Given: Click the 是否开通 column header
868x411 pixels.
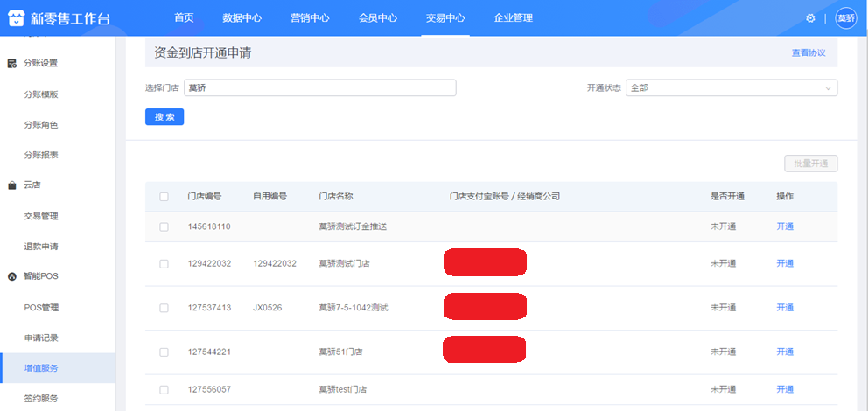Looking at the screenshot, I should click(x=727, y=197).
